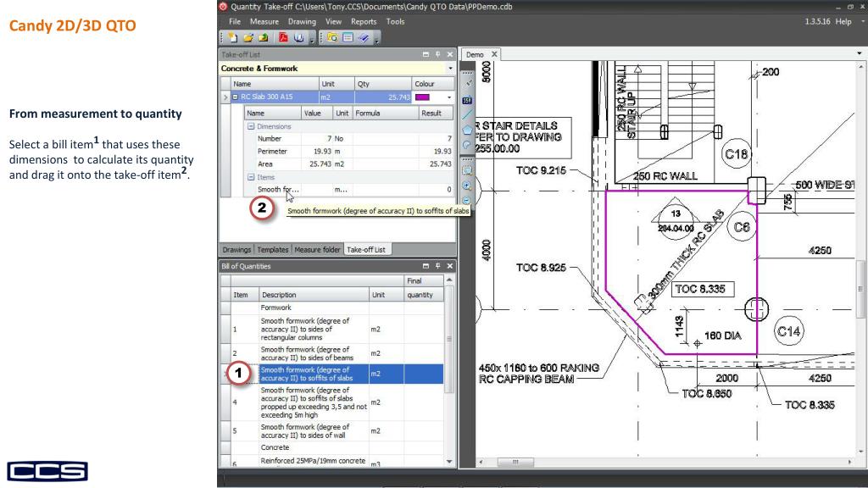Select the arc measurement tool
The image size is (868, 488).
tap(467, 145)
